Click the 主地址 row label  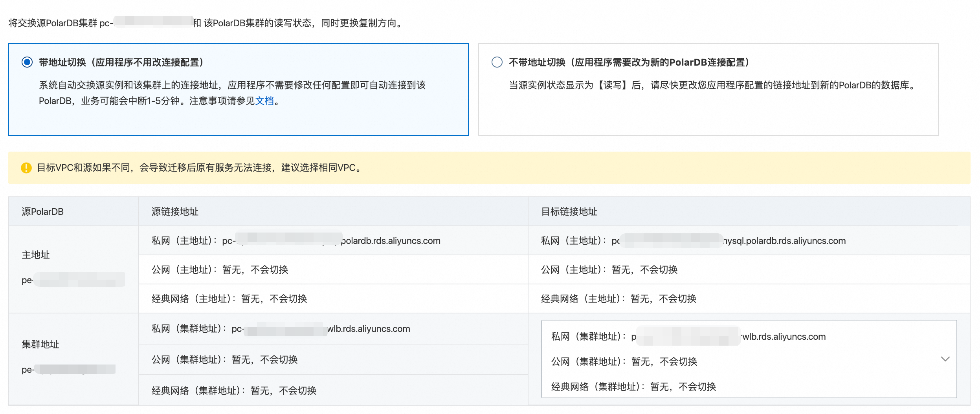(36, 255)
